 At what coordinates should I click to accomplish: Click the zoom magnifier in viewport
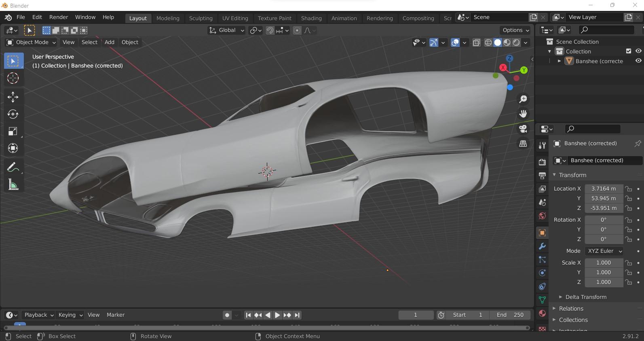tap(523, 99)
